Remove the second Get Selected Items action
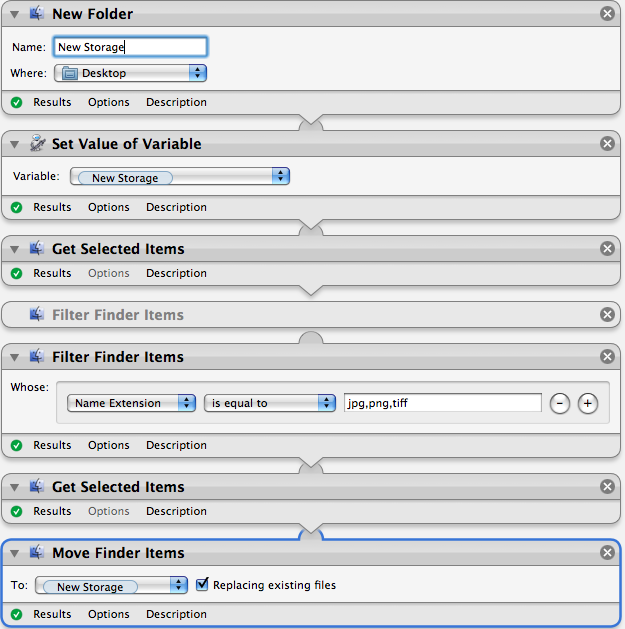The width and height of the screenshot is (625, 629). (x=607, y=486)
